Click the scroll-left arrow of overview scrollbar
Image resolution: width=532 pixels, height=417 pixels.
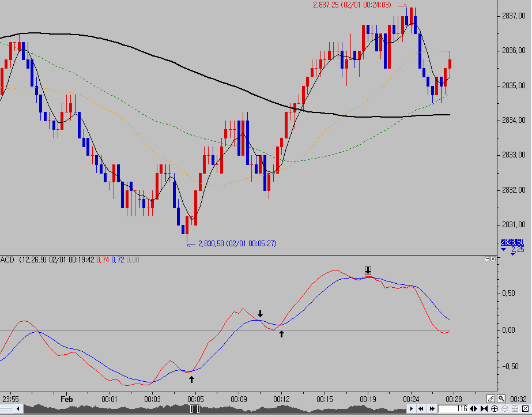point(18,408)
